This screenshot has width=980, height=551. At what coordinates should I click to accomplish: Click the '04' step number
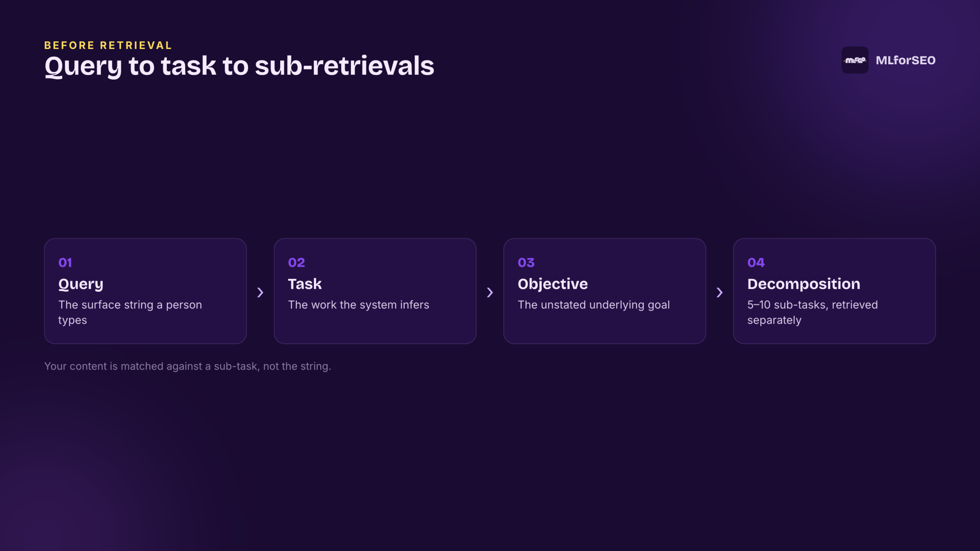point(756,262)
